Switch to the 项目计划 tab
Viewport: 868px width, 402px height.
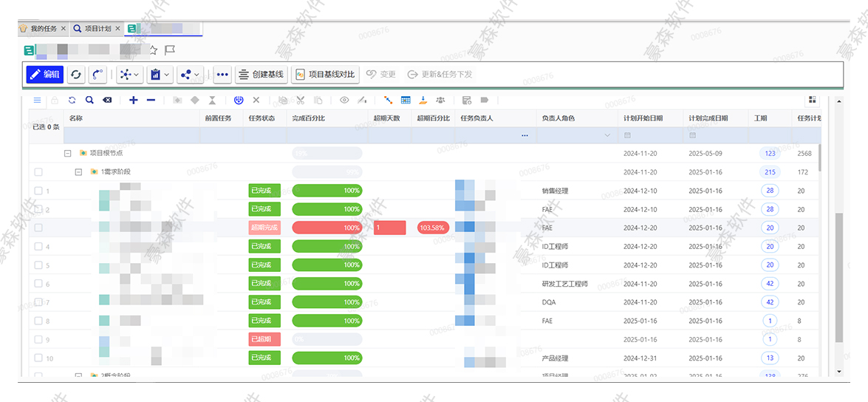(98, 29)
